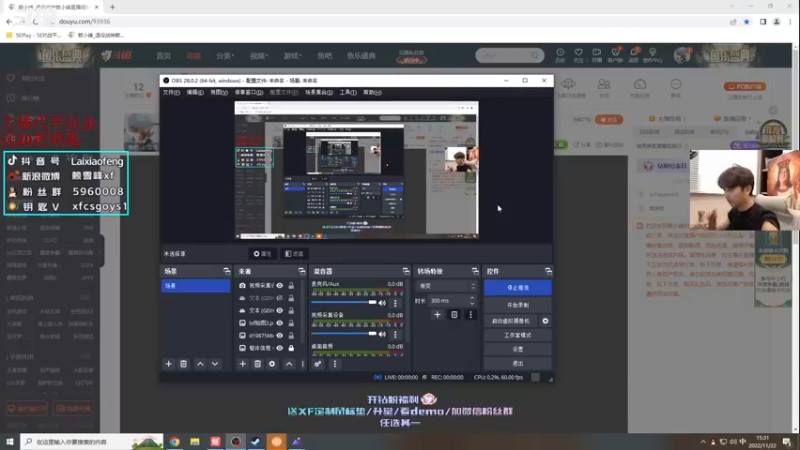Open OBS 文件(F) menu
This screenshot has width=800, height=450.
pyautogui.click(x=171, y=92)
